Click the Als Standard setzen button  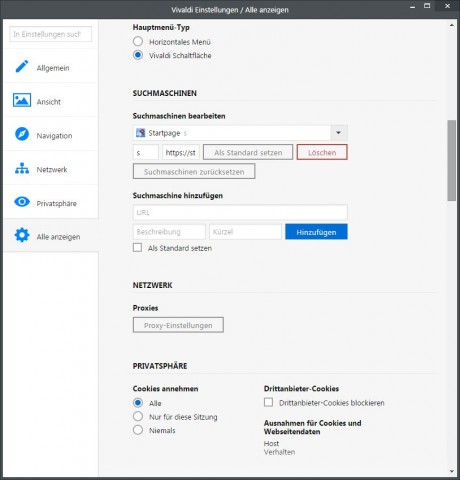click(248, 152)
